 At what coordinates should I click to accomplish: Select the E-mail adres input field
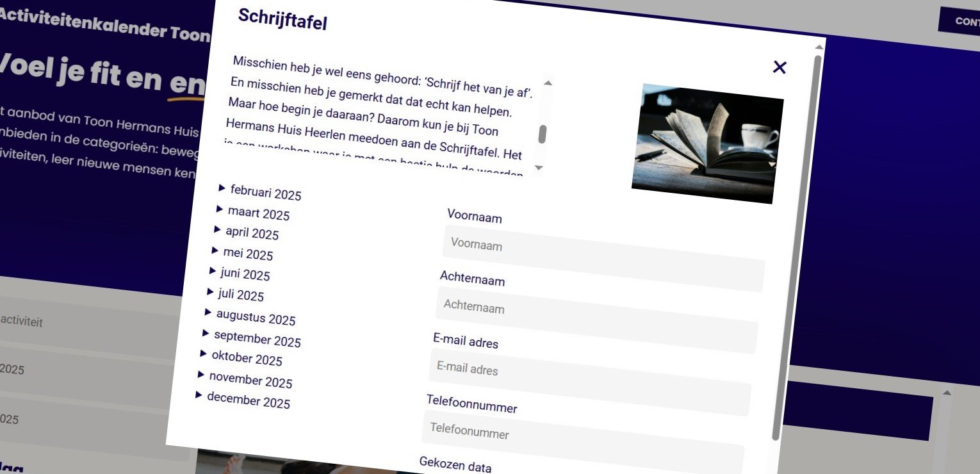(590, 382)
